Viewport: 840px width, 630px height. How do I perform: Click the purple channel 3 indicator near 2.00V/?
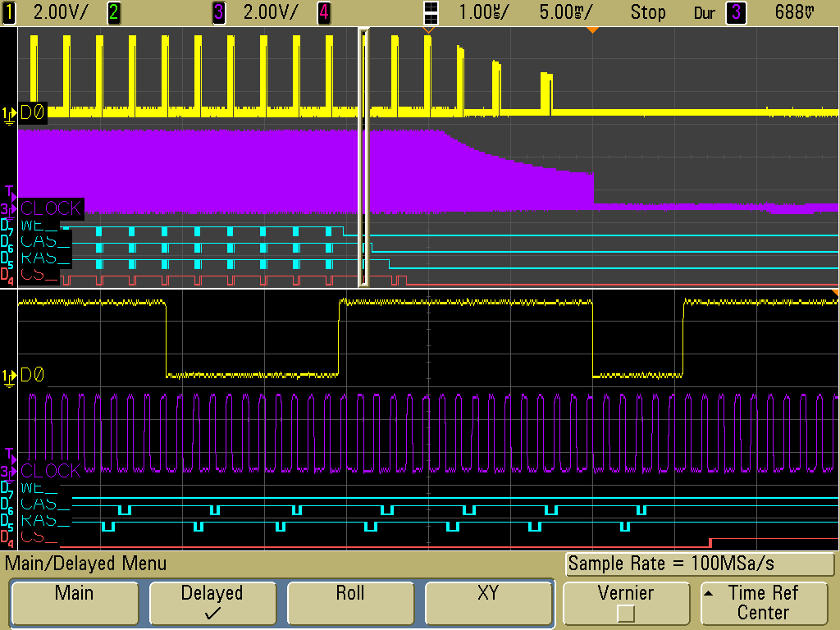[219, 12]
